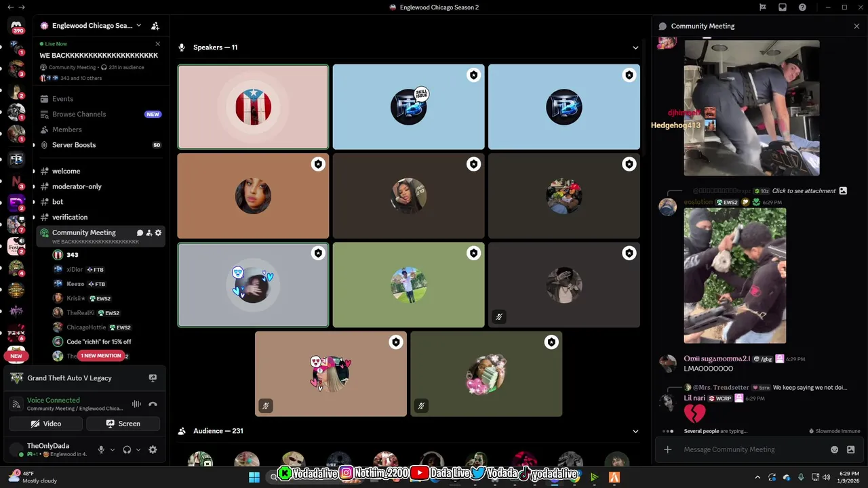Go back with the title bar arrow
This screenshot has height=488, width=868.
pos(10,7)
